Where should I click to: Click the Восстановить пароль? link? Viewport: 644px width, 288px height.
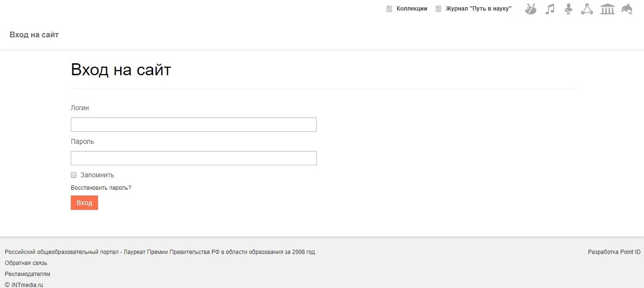[101, 188]
